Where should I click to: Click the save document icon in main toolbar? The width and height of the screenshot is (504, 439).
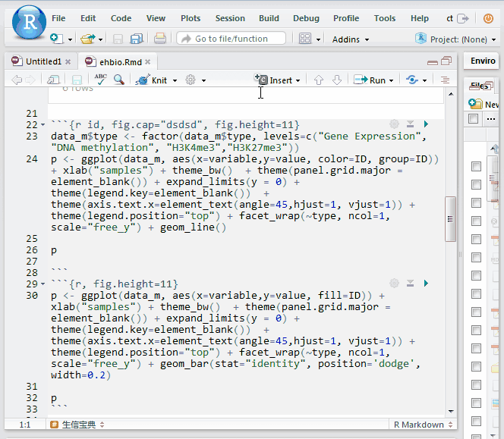(x=118, y=39)
